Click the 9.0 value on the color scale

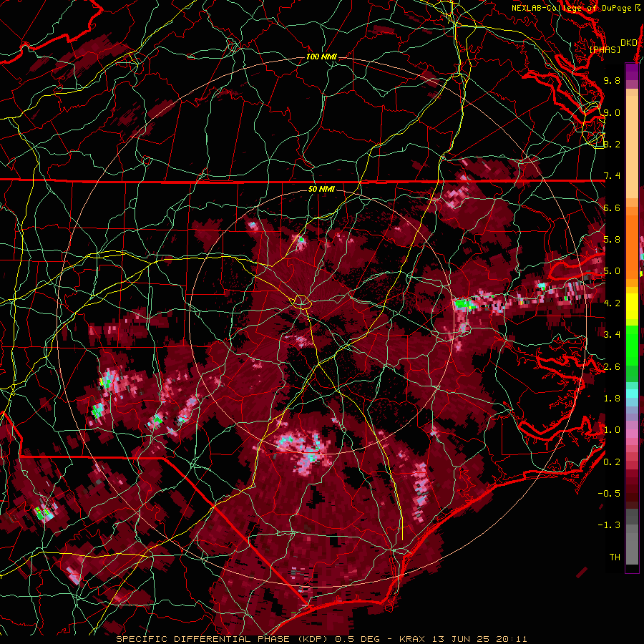(x=612, y=112)
